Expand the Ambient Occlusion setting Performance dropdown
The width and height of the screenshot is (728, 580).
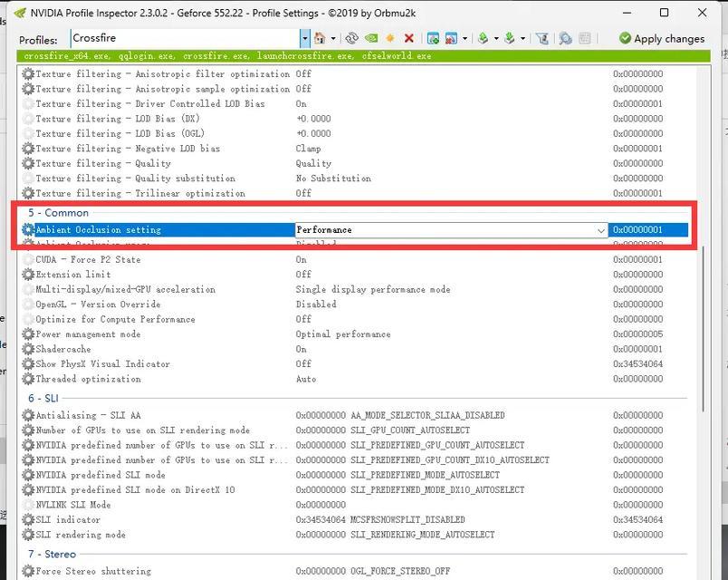601,230
